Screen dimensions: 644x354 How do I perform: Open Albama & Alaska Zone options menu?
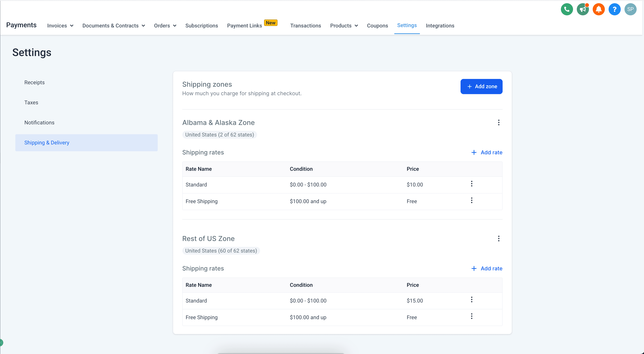(x=498, y=122)
